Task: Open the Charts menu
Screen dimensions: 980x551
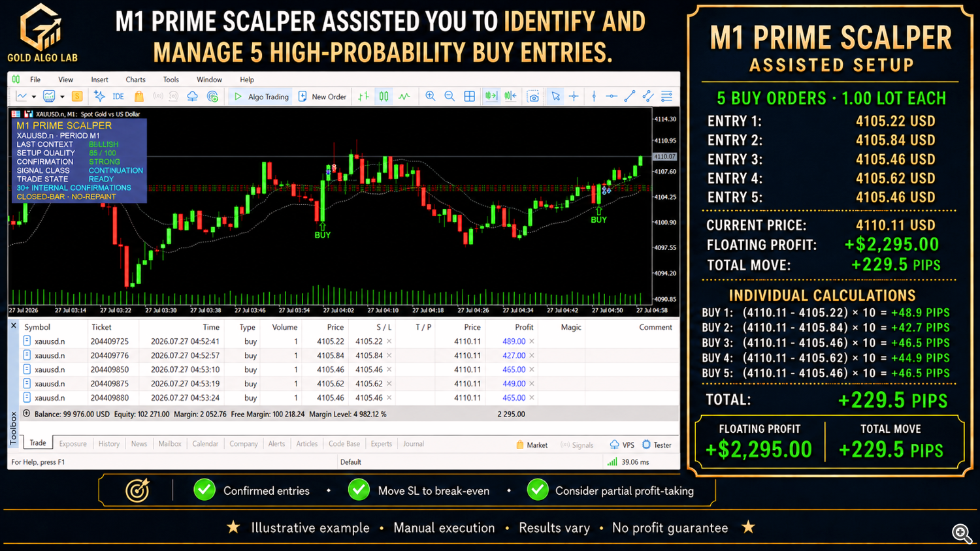Action: tap(135, 80)
